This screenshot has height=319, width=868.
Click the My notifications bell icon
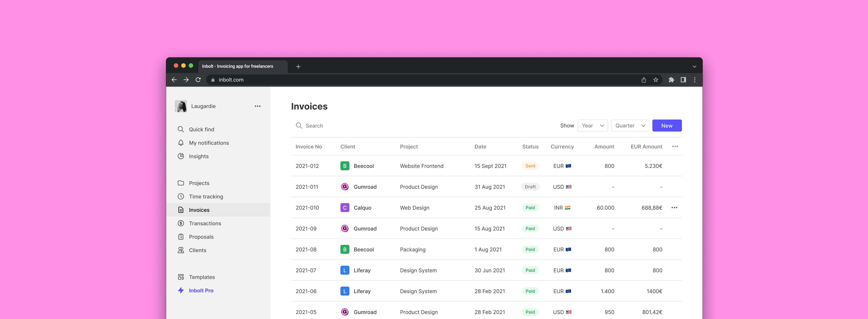click(181, 142)
